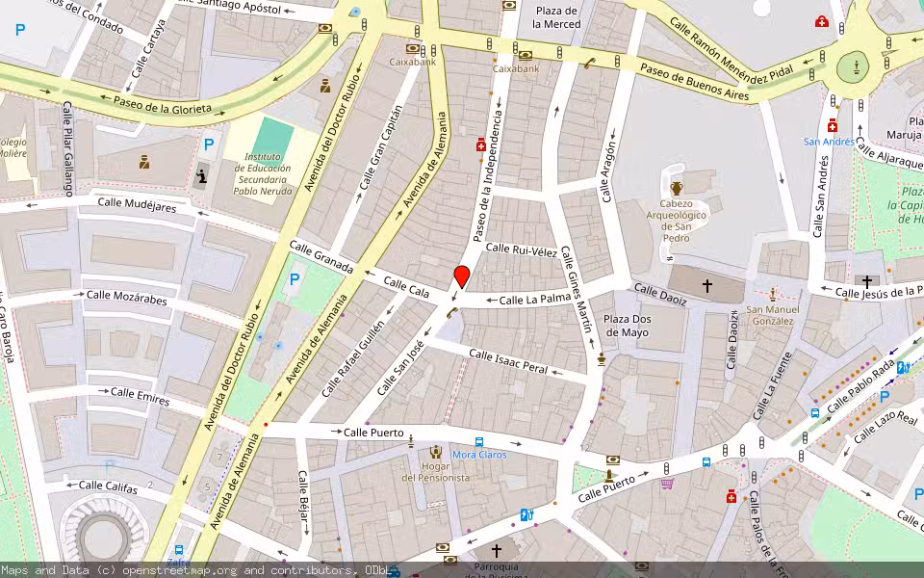
Task: Click the Plaza de la Merced label
Action: point(556,17)
